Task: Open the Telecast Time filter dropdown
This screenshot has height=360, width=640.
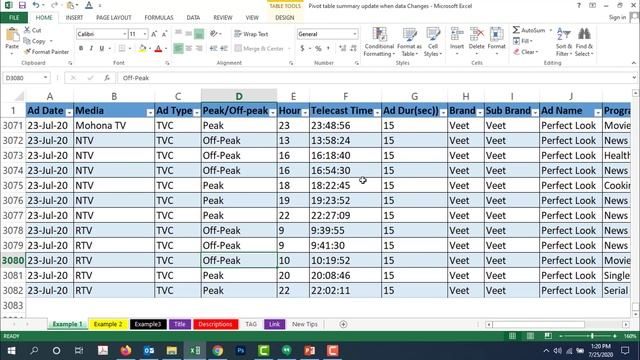Action: pos(377,112)
